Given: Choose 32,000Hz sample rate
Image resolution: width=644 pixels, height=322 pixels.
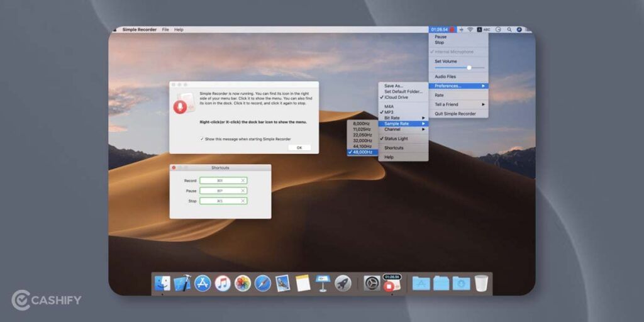Looking at the screenshot, I should pos(363,140).
